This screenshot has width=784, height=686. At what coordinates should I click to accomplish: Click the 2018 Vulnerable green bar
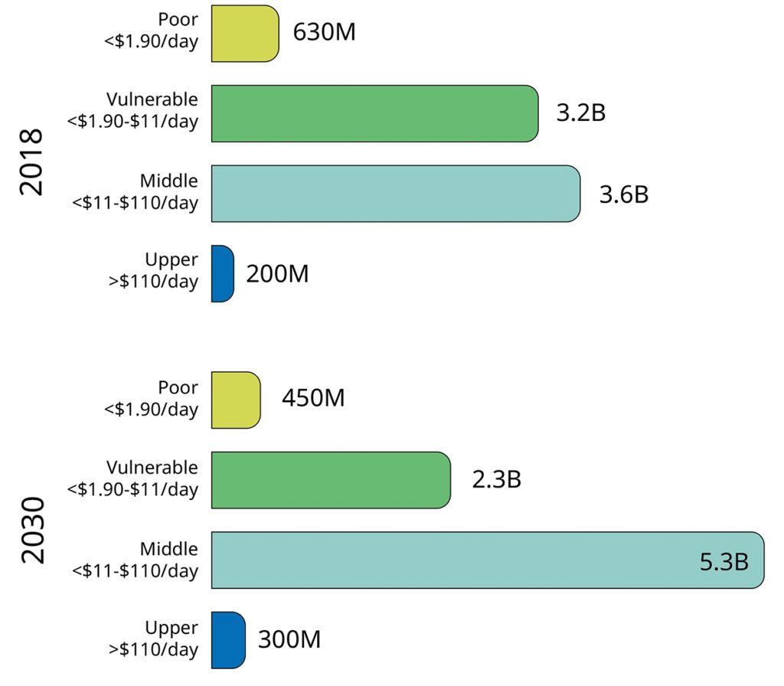point(375,113)
